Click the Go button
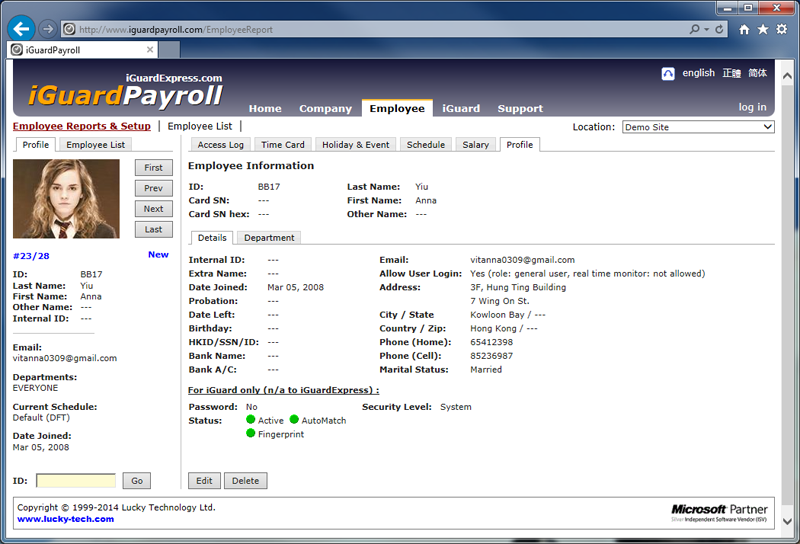 (x=137, y=481)
